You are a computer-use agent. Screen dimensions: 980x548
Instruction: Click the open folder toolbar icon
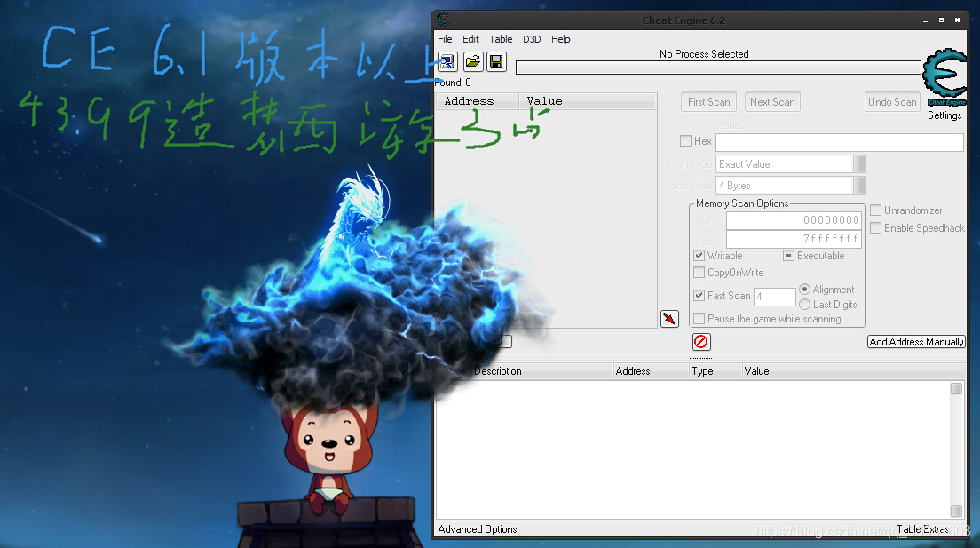[x=473, y=62]
